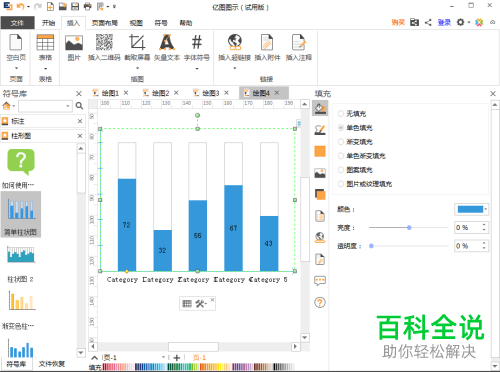
Task: Select the Single-color gradient (单色渐变填充) option
Action: click(341, 156)
